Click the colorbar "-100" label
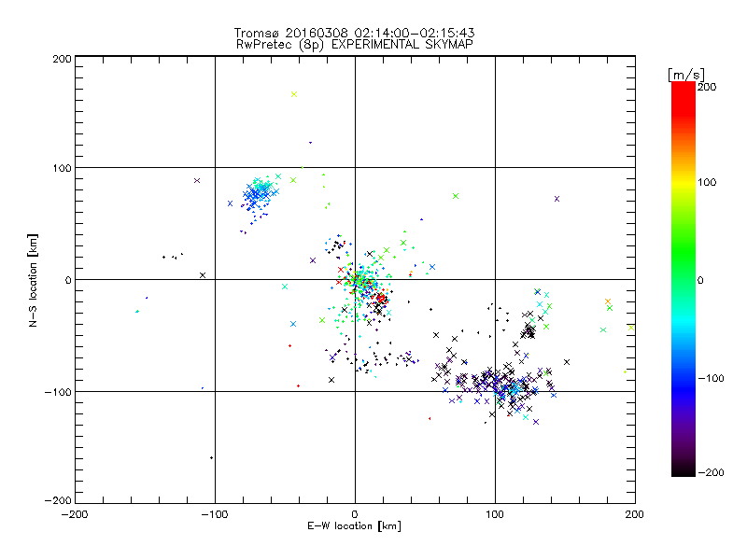 (711, 379)
